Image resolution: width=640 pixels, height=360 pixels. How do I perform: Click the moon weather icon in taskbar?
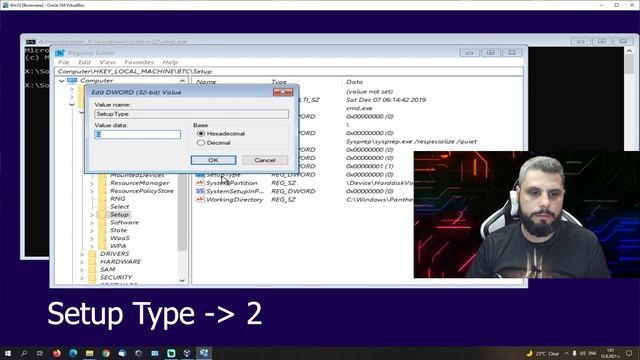(x=529, y=353)
